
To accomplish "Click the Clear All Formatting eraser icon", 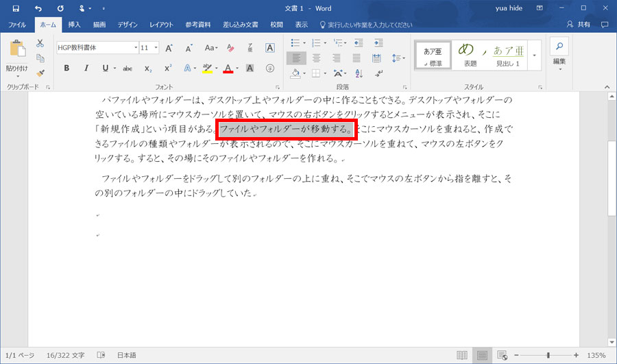I will coord(231,48).
